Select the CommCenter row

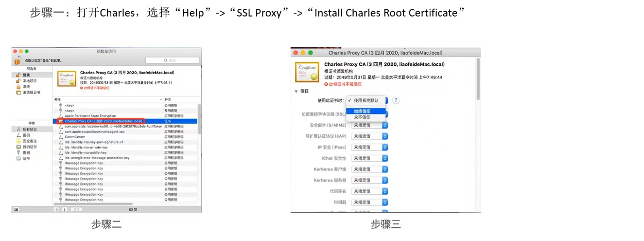[x=125, y=137]
